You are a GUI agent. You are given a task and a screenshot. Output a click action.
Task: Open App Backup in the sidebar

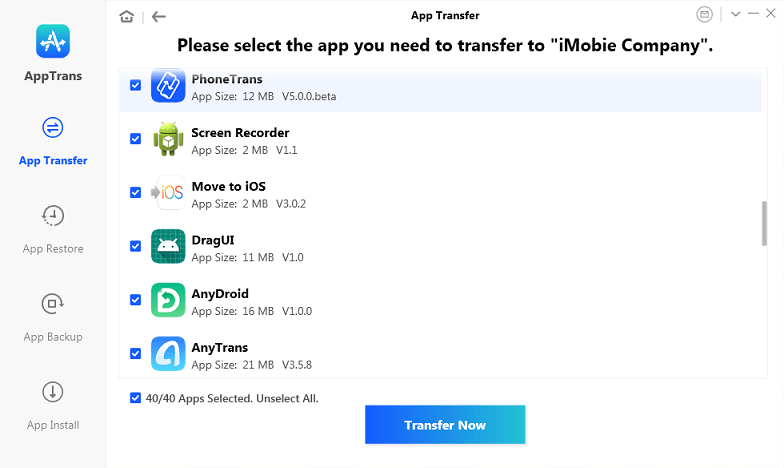52,318
